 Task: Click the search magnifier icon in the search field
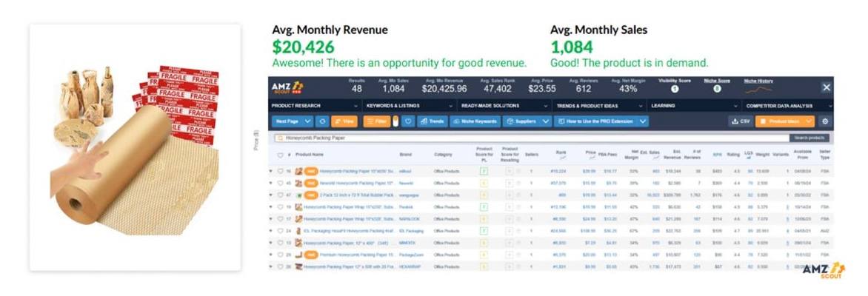point(280,138)
